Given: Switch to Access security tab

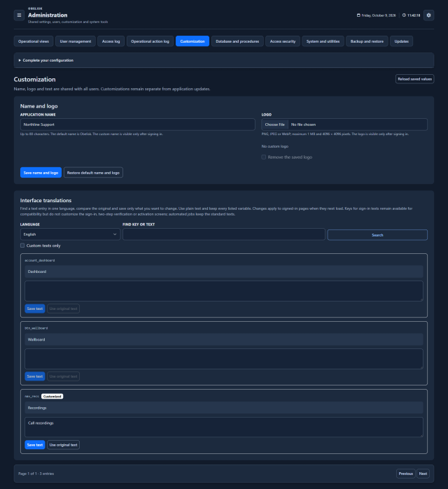Looking at the screenshot, I should click(x=283, y=41).
